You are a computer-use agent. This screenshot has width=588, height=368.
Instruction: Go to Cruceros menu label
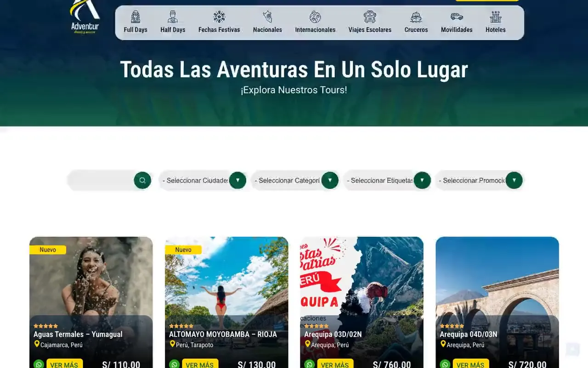click(416, 29)
